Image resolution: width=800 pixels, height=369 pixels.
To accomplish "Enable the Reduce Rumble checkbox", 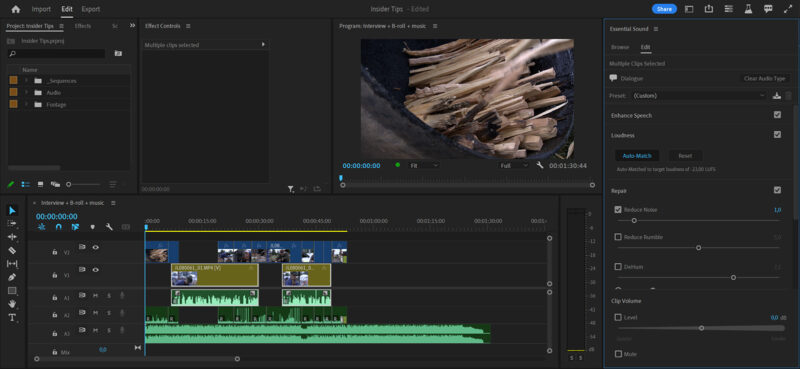I will click(x=618, y=237).
